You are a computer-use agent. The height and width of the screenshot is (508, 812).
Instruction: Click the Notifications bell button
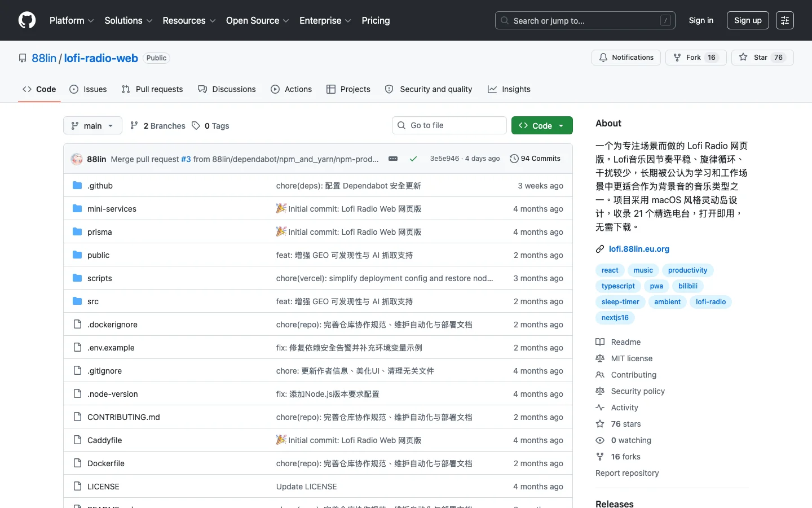click(626, 58)
